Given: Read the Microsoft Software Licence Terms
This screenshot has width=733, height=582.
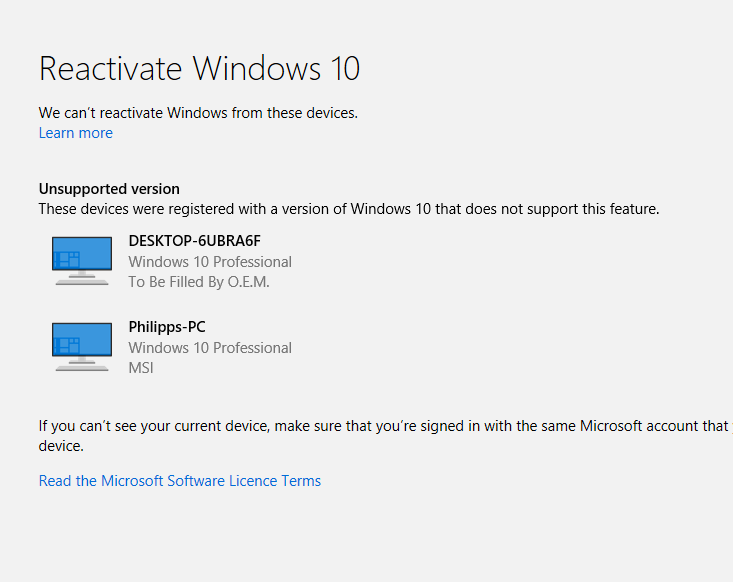Looking at the screenshot, I should (x=180, y=481).
